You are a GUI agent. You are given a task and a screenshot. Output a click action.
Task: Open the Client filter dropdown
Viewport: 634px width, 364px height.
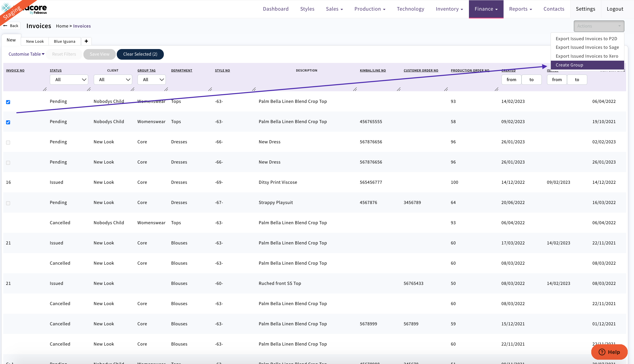click(x=113, y=79)
